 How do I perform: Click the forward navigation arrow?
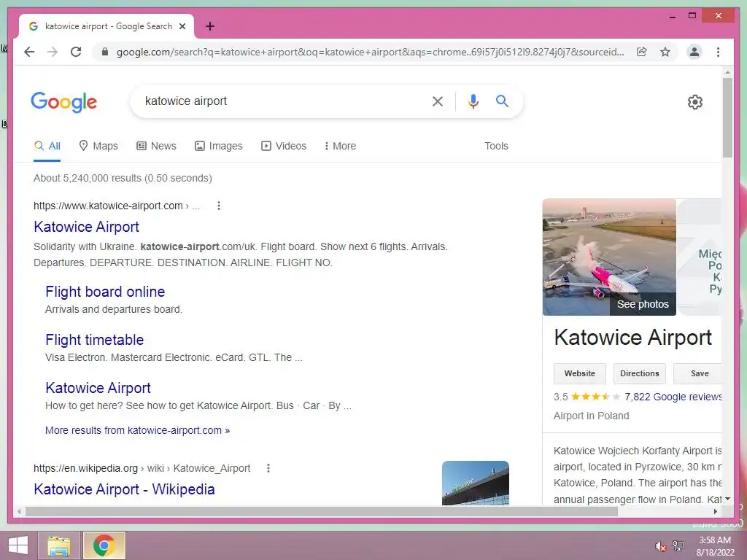tap(53, 52)
